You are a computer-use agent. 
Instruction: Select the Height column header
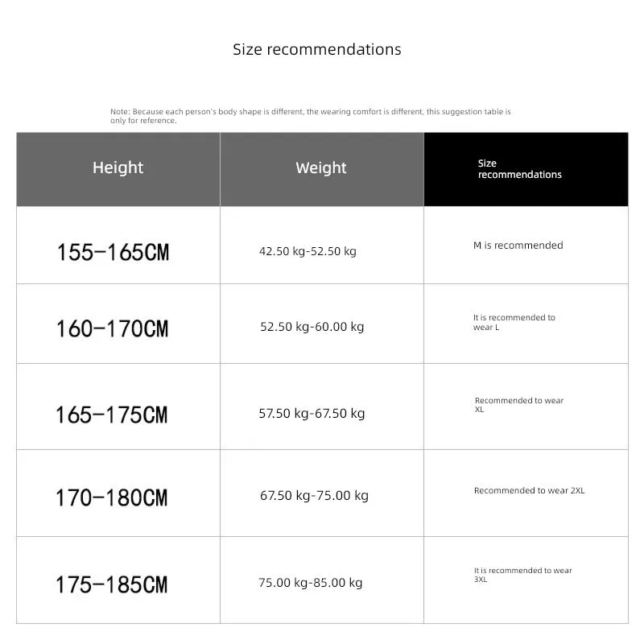[118, 169]
